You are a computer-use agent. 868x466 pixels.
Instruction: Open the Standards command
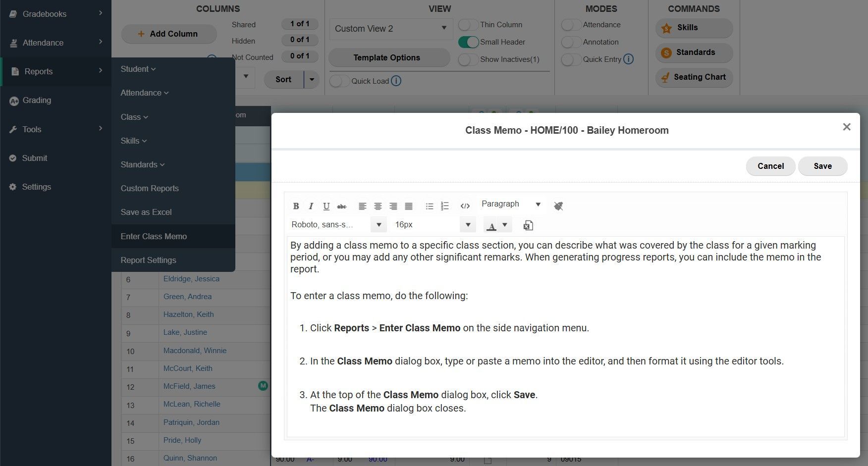pyautogui.click(x=694, y=52)
